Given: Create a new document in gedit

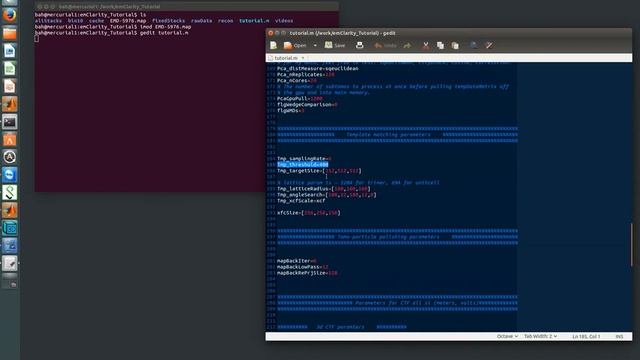Looking at the screenshot, I should (273, 45).
